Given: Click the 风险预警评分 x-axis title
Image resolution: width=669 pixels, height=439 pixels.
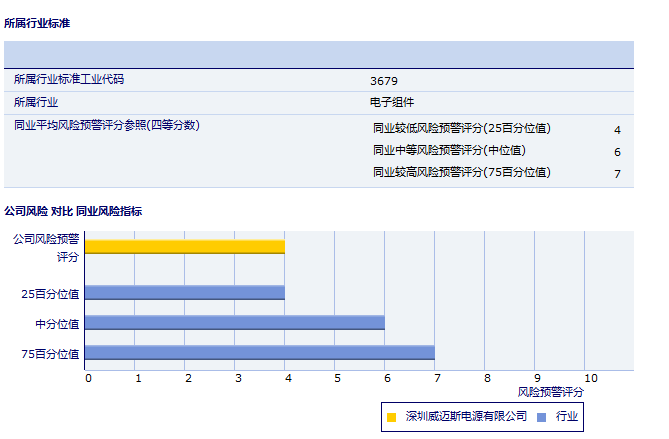Looking at the screenshot, I should tap(550, 392).
